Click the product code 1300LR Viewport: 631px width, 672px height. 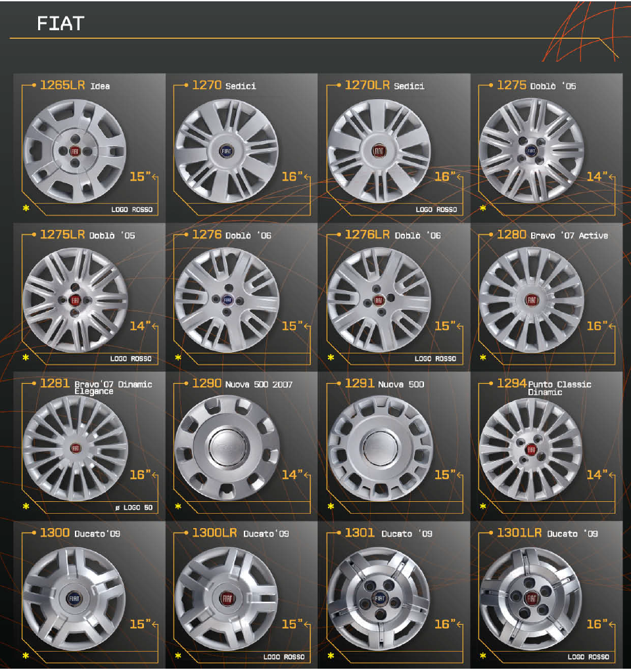pos(214,532)
